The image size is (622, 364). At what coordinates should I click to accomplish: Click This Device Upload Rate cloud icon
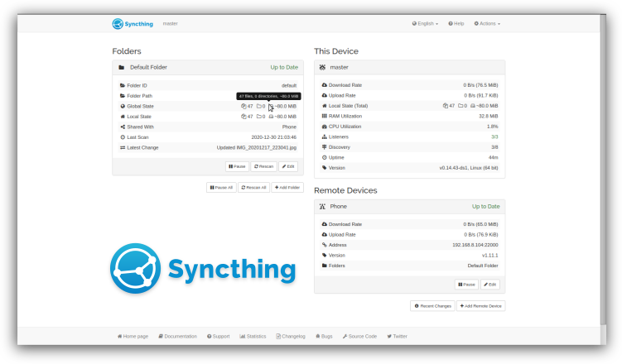tap(324, 95)
